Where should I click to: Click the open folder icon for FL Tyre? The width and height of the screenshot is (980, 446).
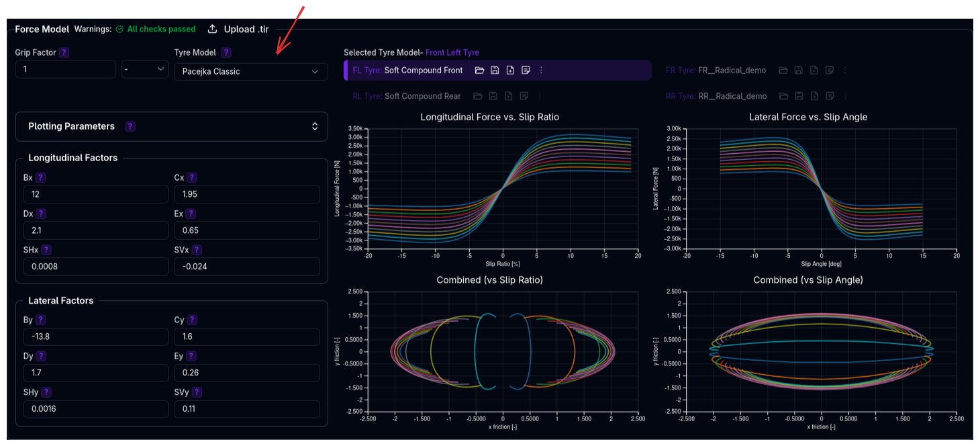pos(479,71)
